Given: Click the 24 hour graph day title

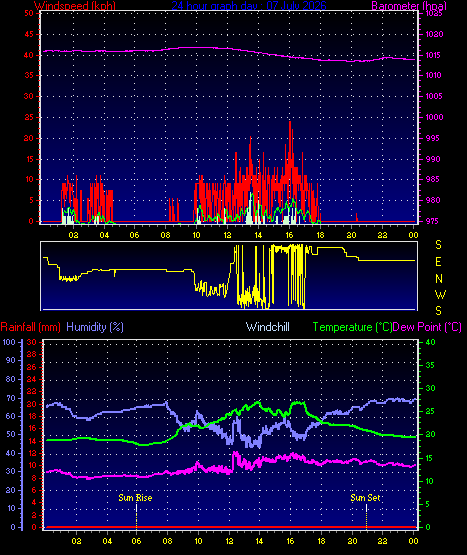Looking at the screenshot, I should (x=249, y=6).
